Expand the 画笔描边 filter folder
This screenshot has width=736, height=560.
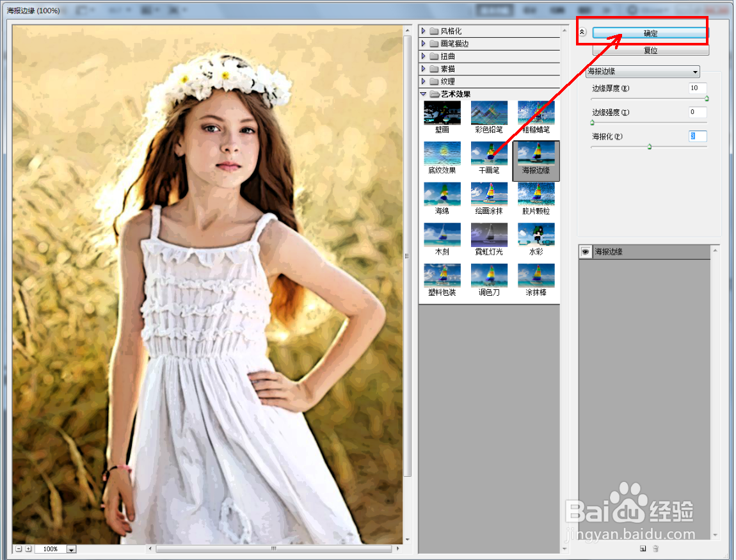pos(424,44)
